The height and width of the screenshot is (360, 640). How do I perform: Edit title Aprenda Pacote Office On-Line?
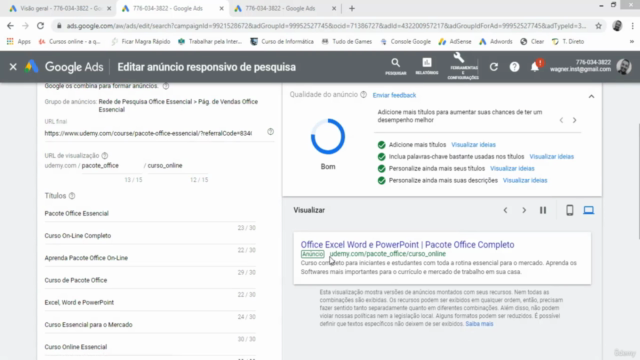150,258
